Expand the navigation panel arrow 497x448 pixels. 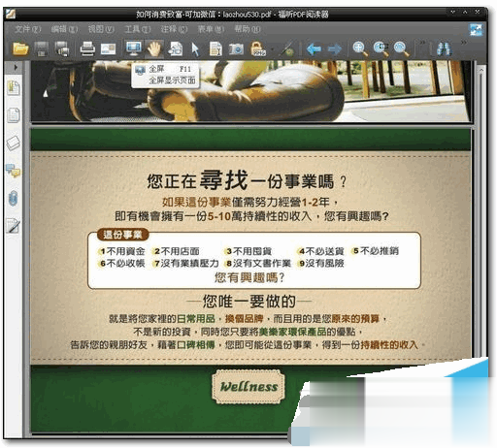coord(16,68)
